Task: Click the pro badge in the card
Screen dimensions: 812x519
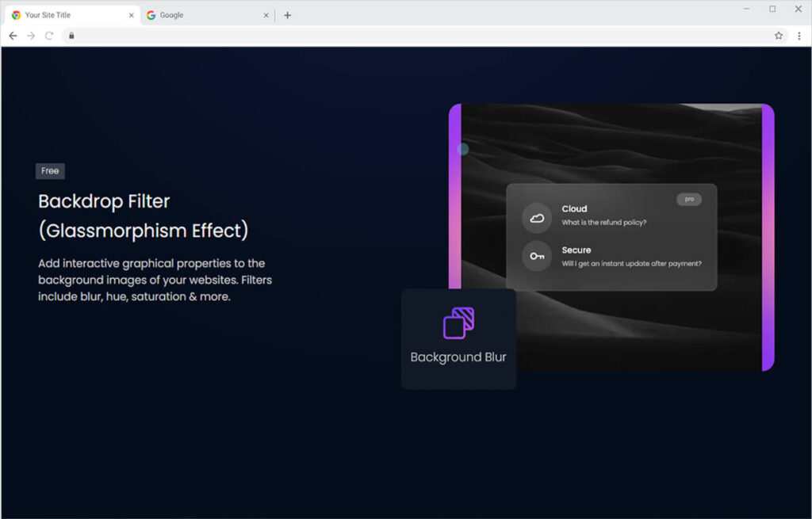Action: pos(689,200)
